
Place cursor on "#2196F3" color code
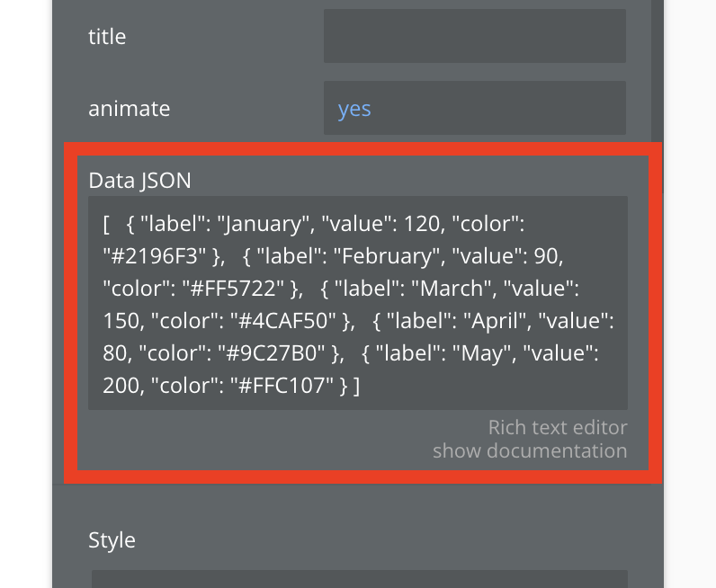[x=157, y=256]
